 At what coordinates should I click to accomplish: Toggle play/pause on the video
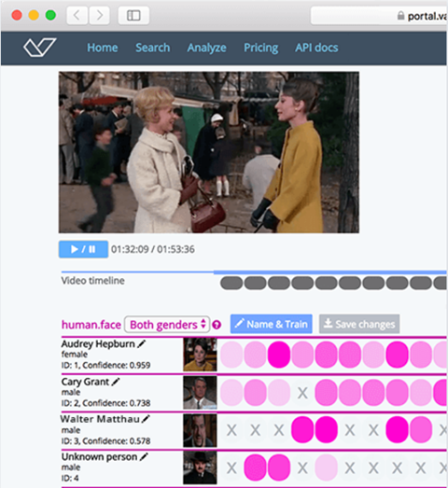pyautogui.click(x=83, y=249)
